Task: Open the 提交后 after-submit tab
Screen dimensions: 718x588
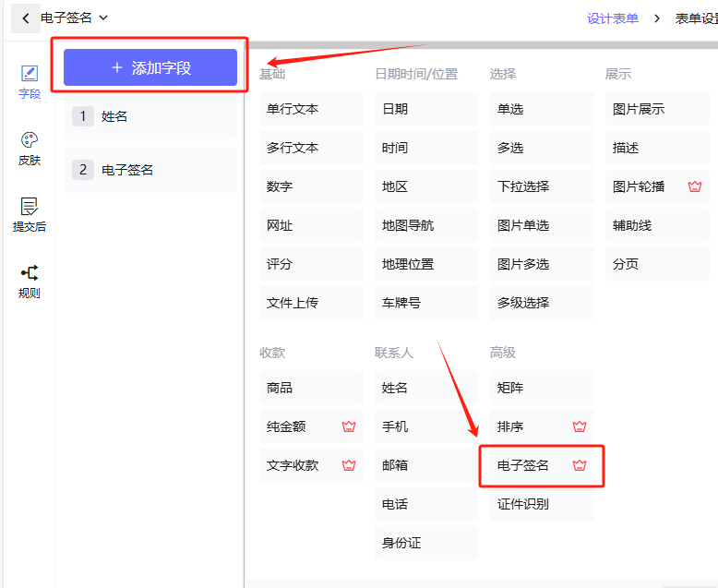Action: click(x=30, y=215)
